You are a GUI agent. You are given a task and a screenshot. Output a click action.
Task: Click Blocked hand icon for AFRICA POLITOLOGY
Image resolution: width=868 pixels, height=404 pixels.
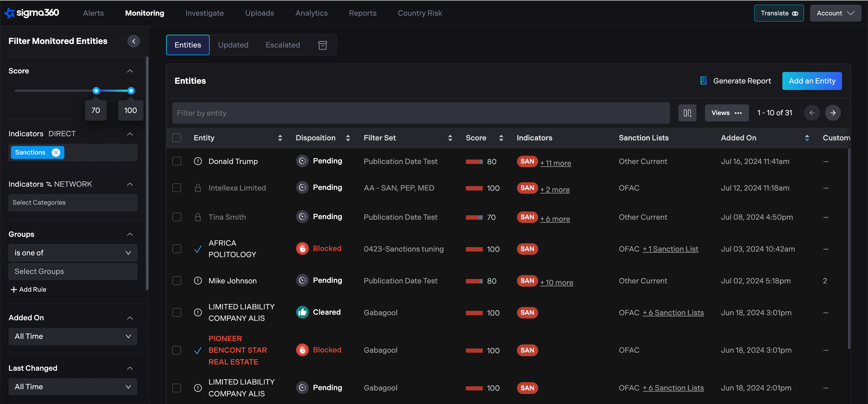(x=302, y=249)
